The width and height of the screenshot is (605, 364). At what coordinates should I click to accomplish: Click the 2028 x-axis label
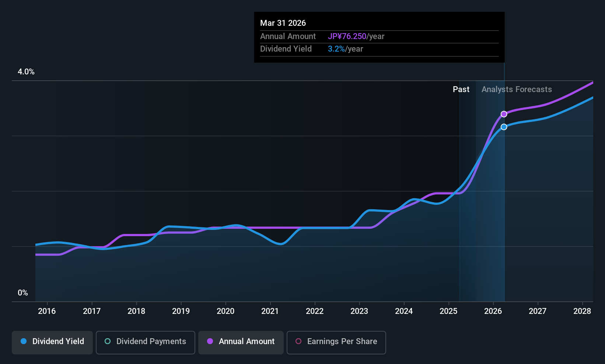(x=582, y=311)
